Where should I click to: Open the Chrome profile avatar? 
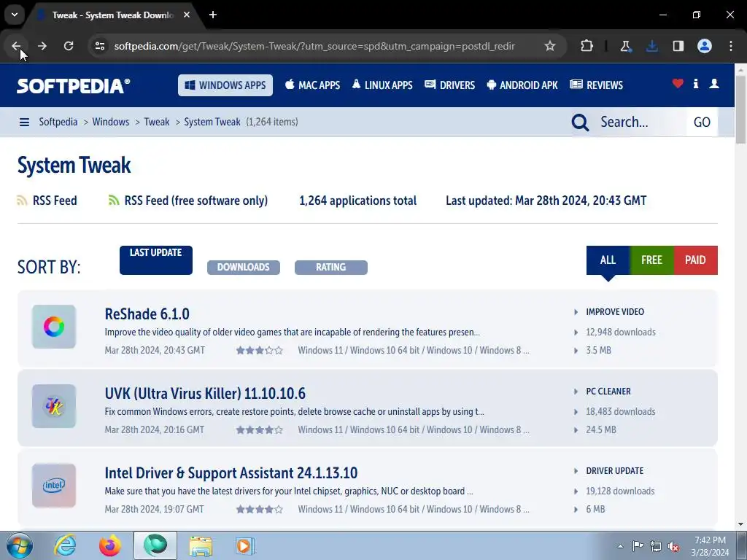pyautogui.click(x=705, y=46)
